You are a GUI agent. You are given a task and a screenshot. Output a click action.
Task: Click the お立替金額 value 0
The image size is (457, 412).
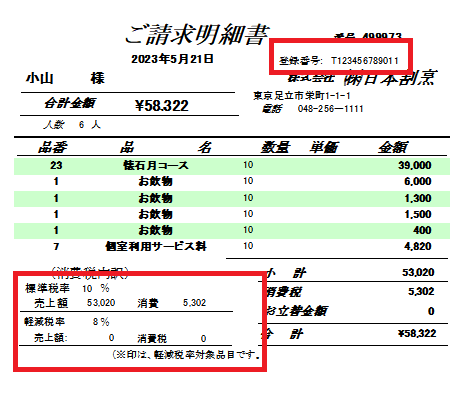(x=431, y=311)
